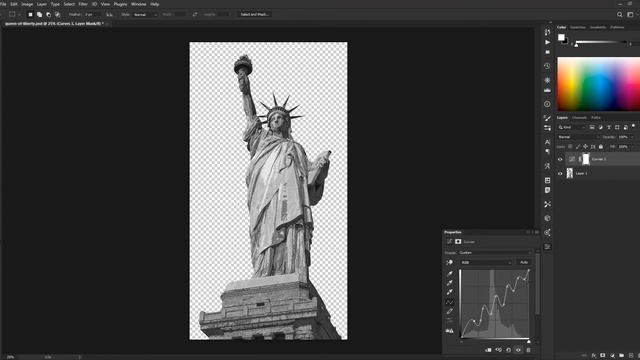Open the Brush Settings icon in dock
The width and height of the screenshot is (640, 360).
(x=547, y=128)
